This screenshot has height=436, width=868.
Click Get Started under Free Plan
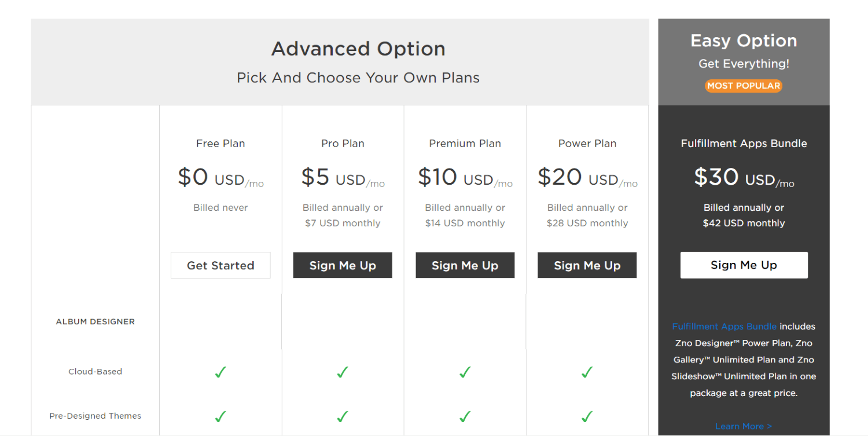pyautogui.click(x=220, y=265)
